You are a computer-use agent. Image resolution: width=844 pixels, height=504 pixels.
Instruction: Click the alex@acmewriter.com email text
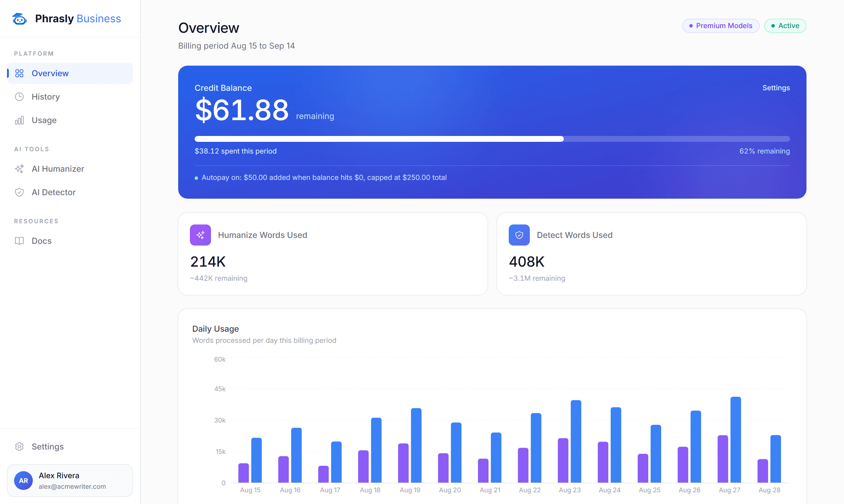click(72, 486)
